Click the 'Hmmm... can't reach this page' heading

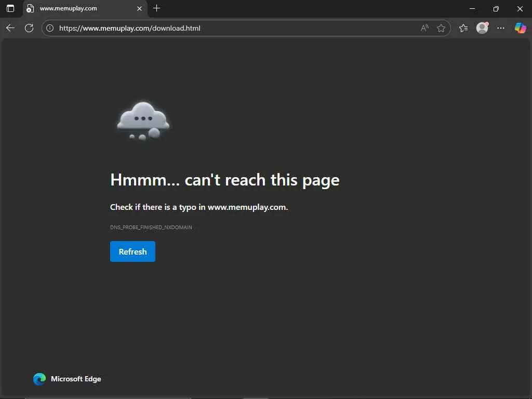(224, 180)
